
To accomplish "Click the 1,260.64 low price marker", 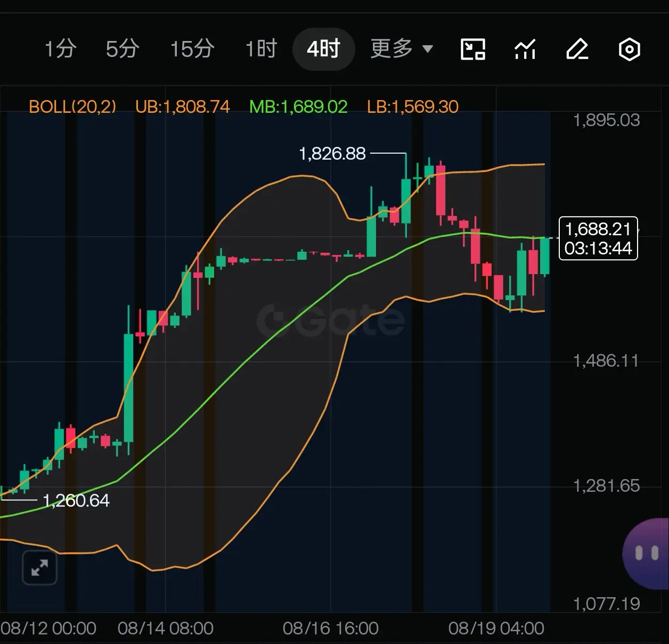I will [x=76, y=500].
